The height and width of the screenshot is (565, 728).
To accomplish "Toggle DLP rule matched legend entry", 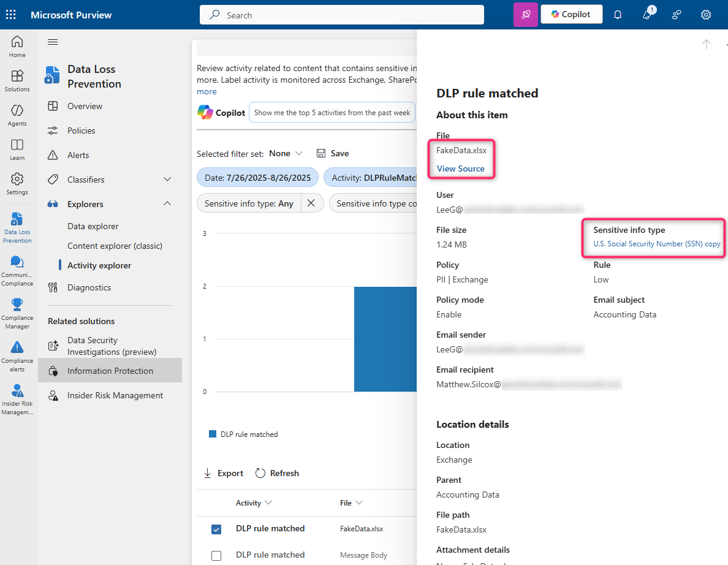I will (243, 434).
